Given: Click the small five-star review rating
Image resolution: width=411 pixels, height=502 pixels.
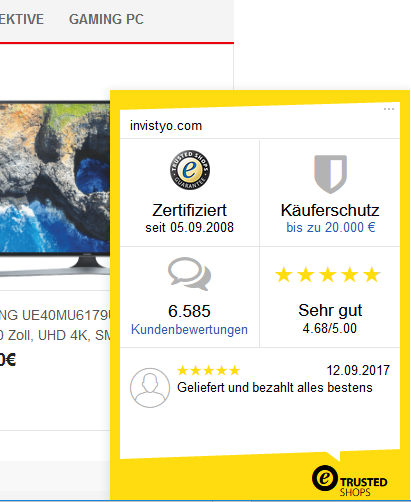Looking at the screenshot, I should pos(209,370).
